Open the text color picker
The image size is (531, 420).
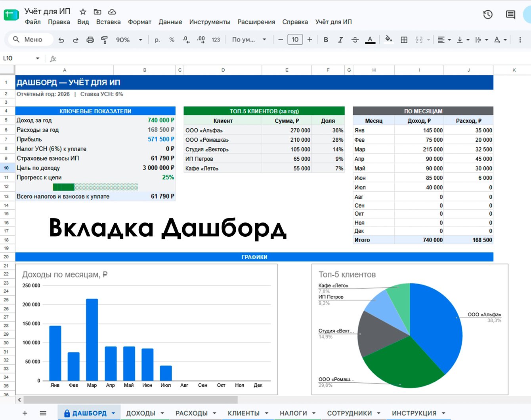click(370, 40)
